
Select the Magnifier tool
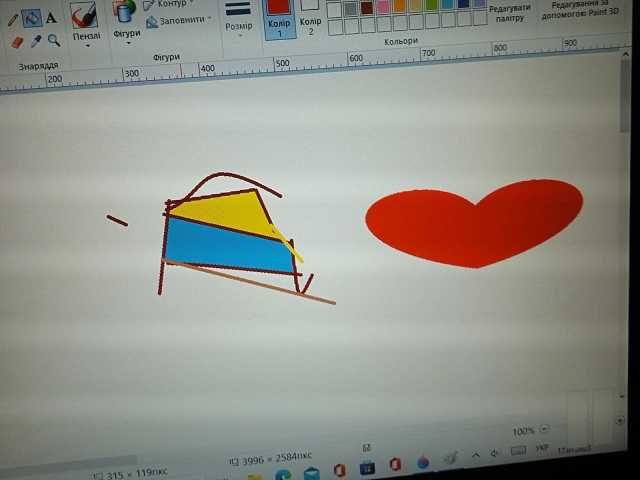(53, 41)
